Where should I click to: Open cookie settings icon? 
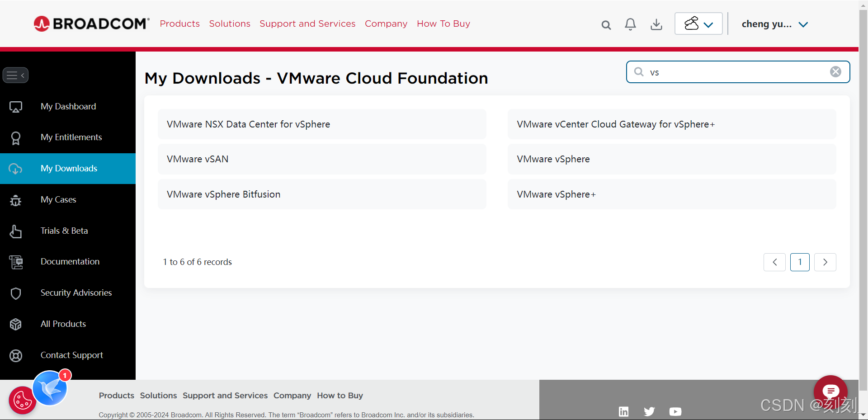click(22, 400)
